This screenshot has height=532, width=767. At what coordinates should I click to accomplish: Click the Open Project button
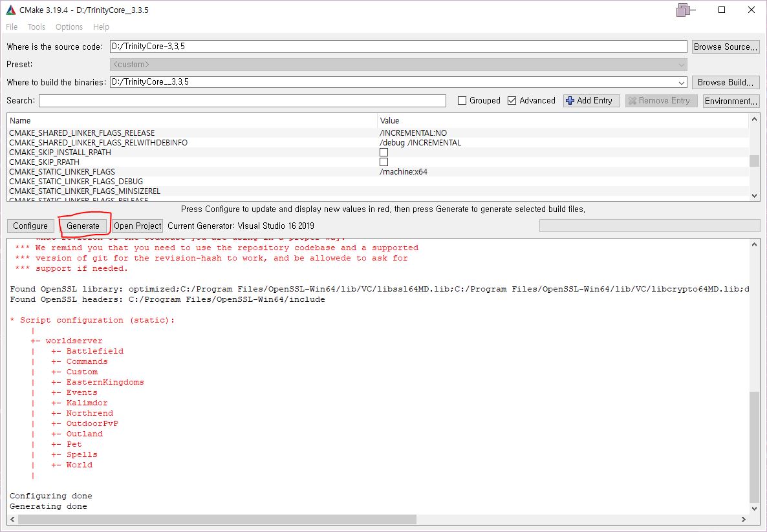138,226
